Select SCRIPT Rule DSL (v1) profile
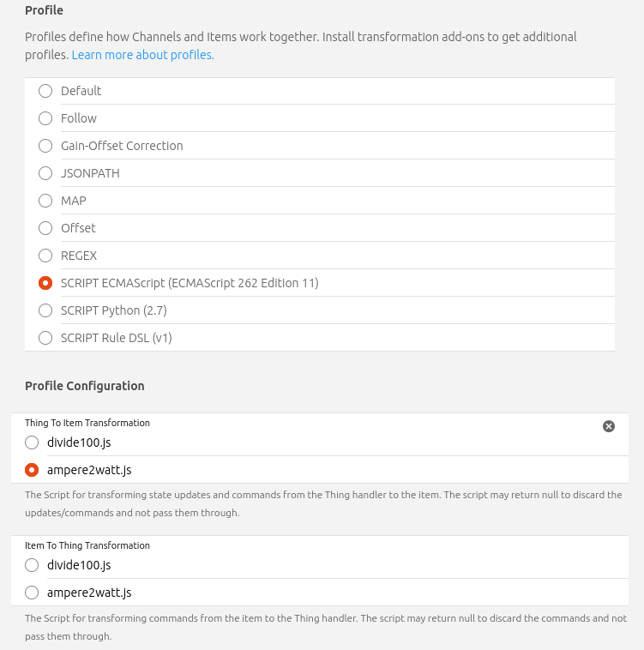This screenshot has width=644, height=650. point(45,338)
